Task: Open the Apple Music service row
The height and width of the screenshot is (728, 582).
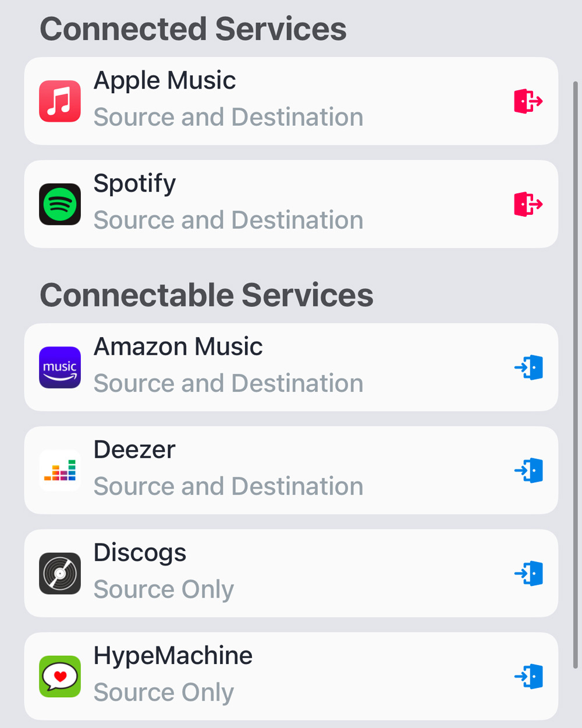Action: click(291, 101)
